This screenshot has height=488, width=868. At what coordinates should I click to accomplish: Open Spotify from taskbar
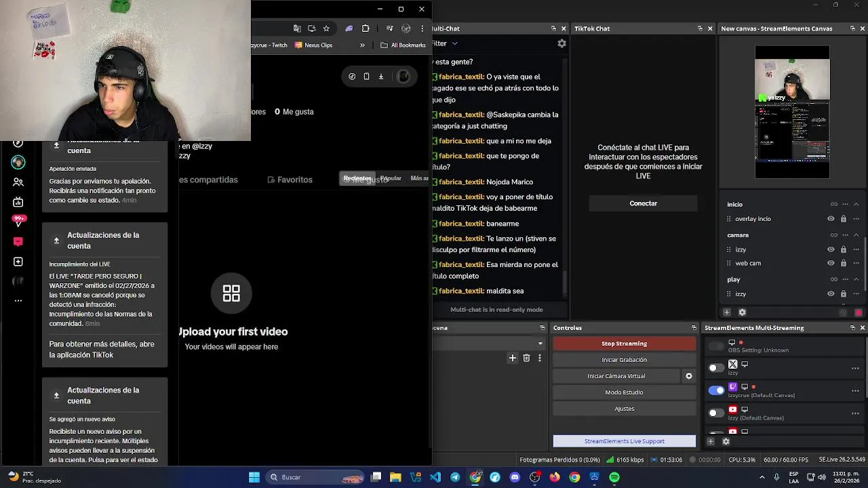point(614,477)
